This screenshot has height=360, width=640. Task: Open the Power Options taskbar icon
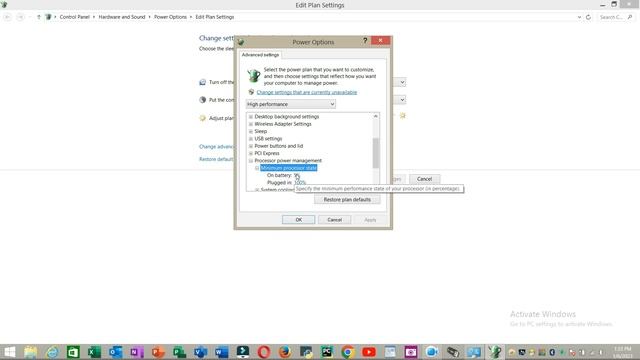coord(495,352)
